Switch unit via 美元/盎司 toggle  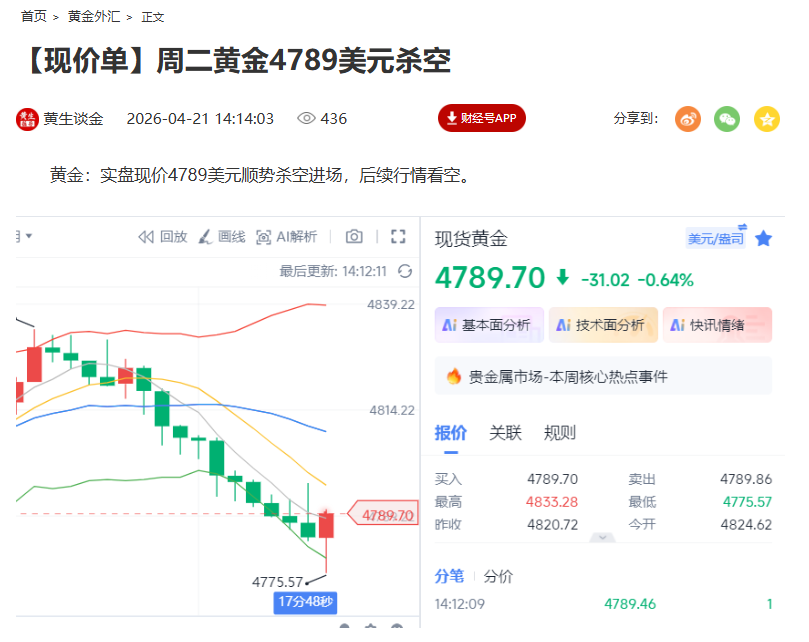click(x=716, y=237)
